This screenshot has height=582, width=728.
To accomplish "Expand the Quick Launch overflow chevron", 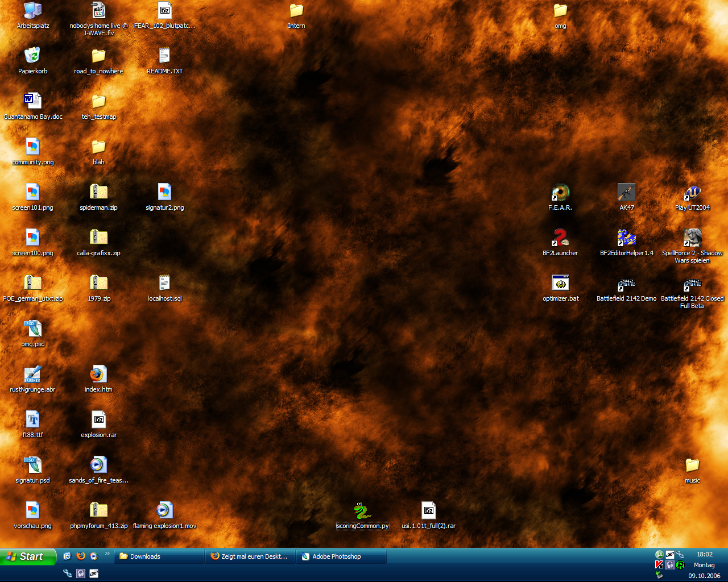I will (107, 554).
